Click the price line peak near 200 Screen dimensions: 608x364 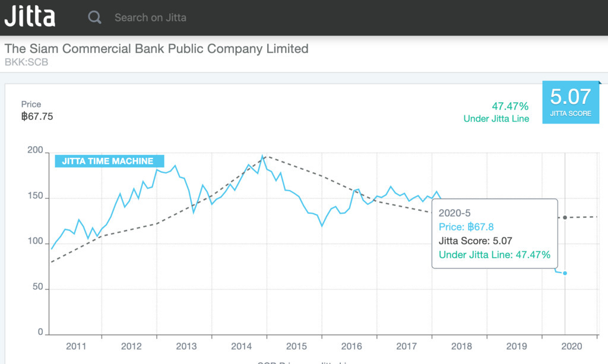(x=262, y=157)
